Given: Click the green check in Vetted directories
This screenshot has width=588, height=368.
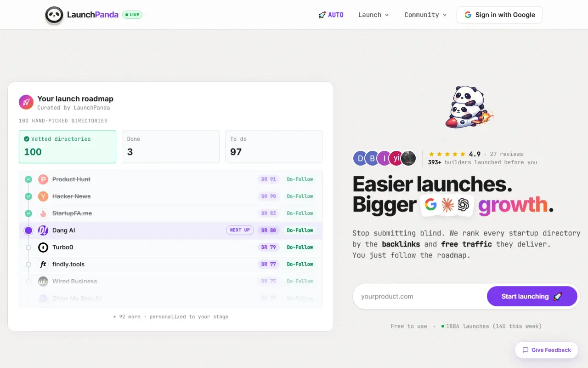Looking at the screenshot, I should tap(27, 139).
